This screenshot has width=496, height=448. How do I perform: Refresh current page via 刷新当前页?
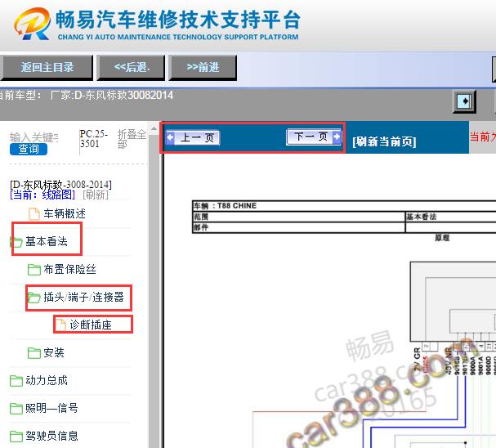click(x=384, y=141)
